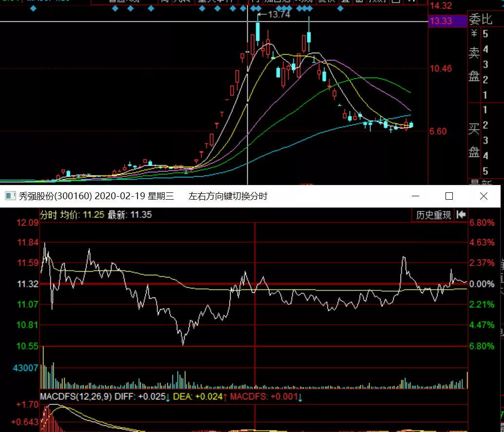Viewport: 504px width, 432px height.
Task: Select the 买盘 level 5 row
Action: click(485, 171)
